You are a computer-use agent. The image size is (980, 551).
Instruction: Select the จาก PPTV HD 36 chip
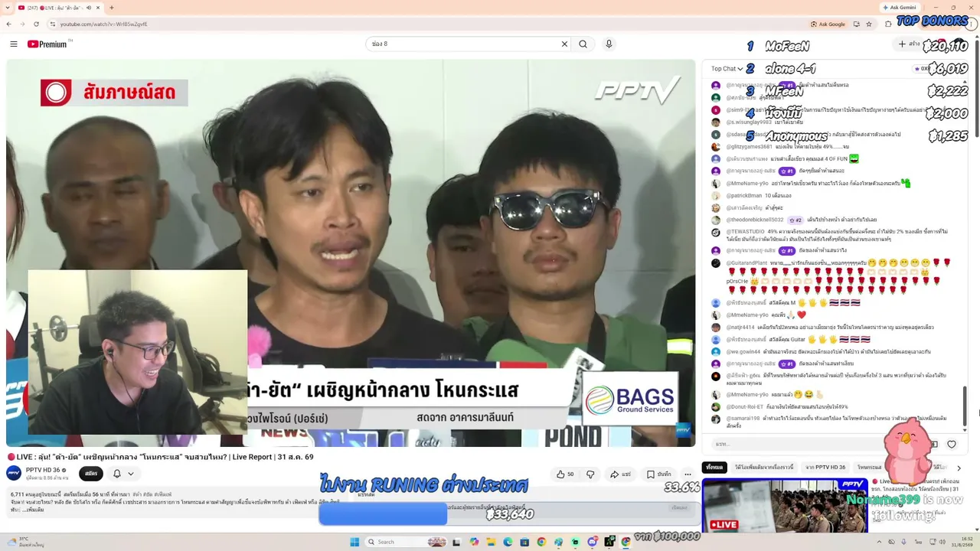(x=825, y=467)
